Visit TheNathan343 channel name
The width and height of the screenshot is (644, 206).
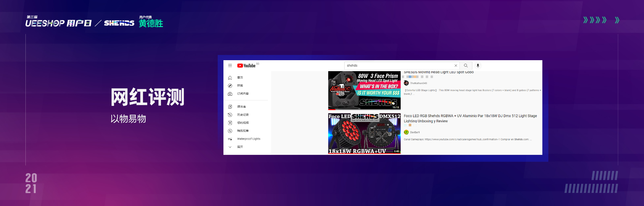[x=418, y=83]
